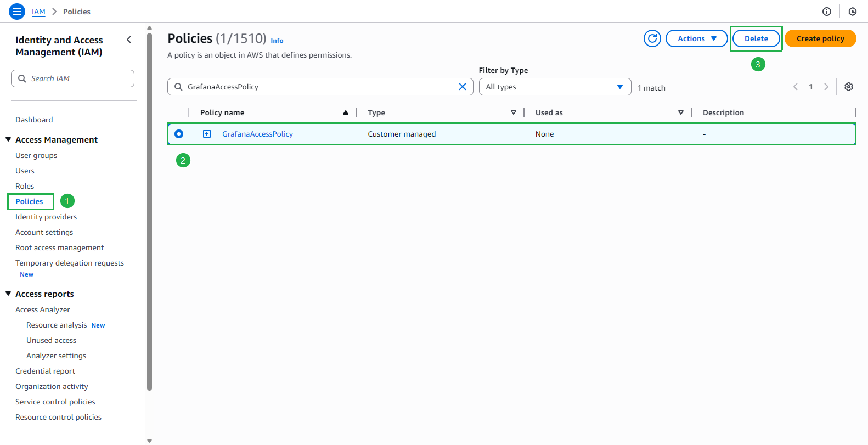This screenshot has height=445, width=868.
Task: Go to next page of policies
Action: pos(826,87)
